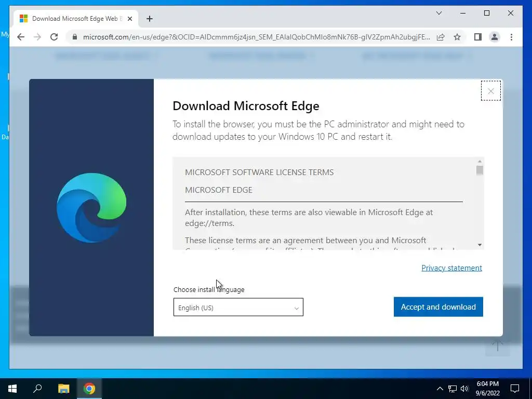This screenshot has height=399, width=532.
Task: Open the taskbar clock and date
Action: 487,389
